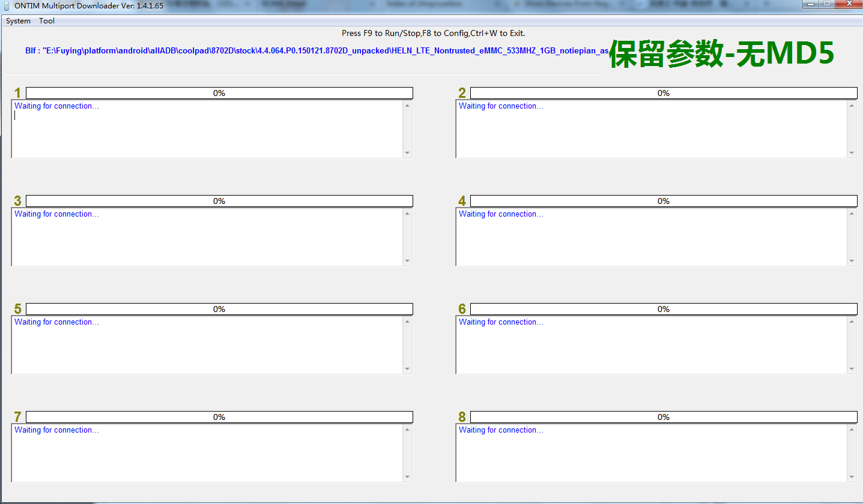The image size is (863, 504).
Task: Click inside port 5 log text box
Action: (207, 345)
